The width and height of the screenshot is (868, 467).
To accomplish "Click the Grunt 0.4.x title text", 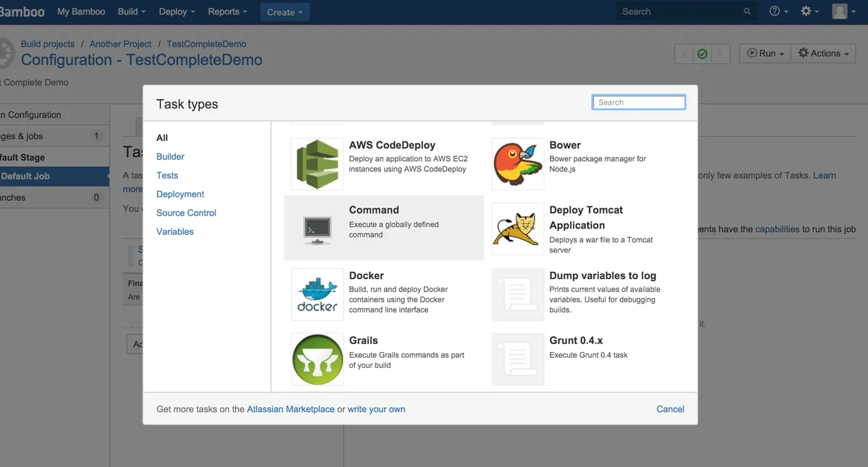I will coord(576,340).
